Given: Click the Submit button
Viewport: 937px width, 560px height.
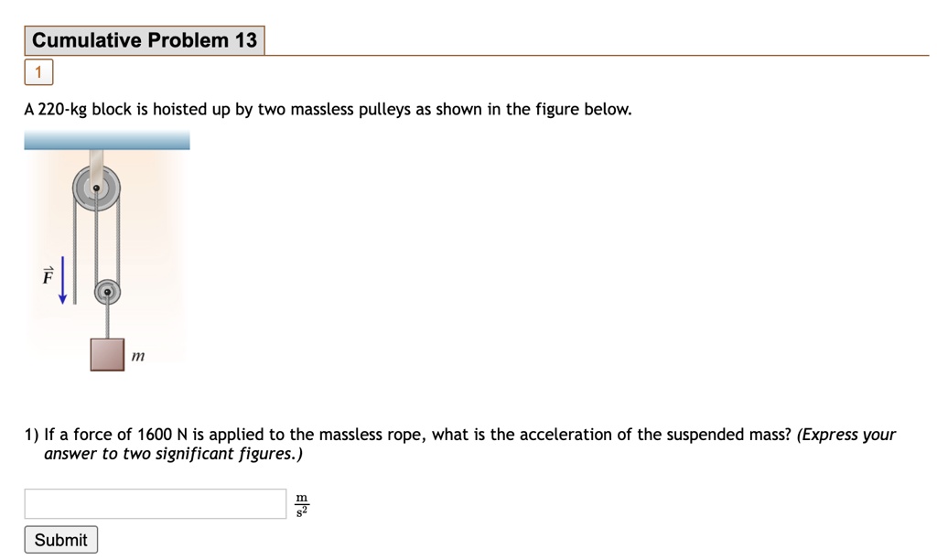Looking at the screenshot, I should click(60, 540).
